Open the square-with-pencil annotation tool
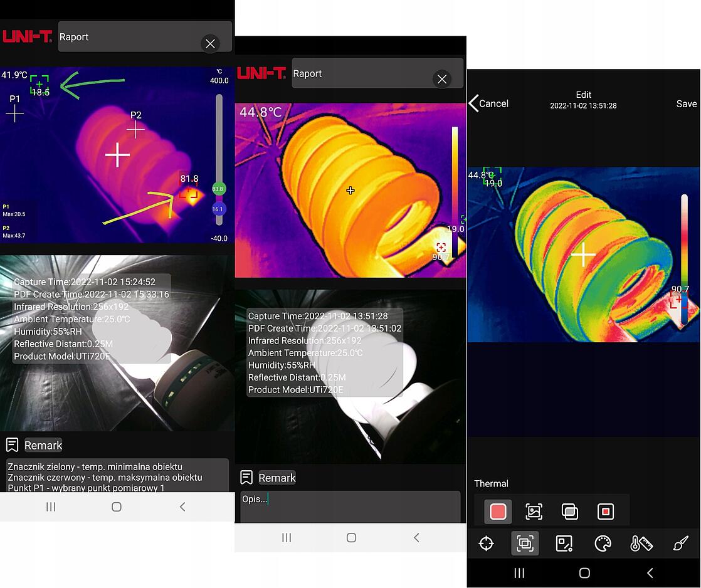701x588 pixels. tap(564, 543)
